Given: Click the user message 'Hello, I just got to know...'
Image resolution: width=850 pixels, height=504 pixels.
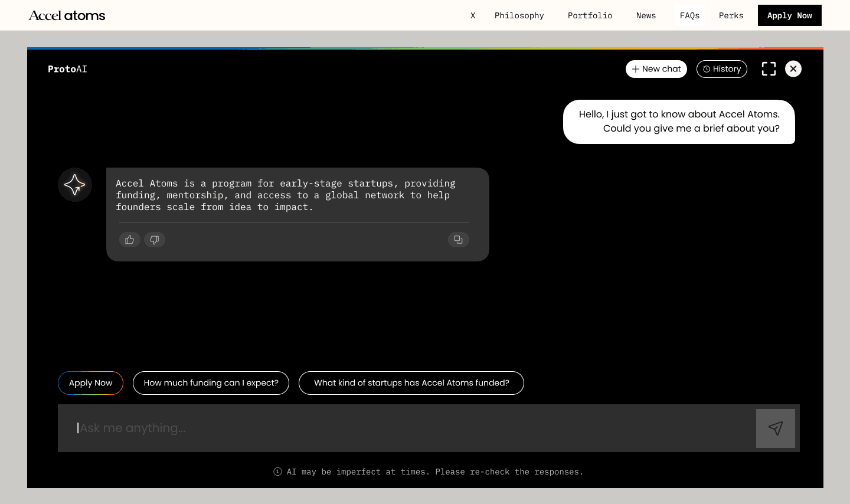Looking at the screenshot, I should click(679, 122).
